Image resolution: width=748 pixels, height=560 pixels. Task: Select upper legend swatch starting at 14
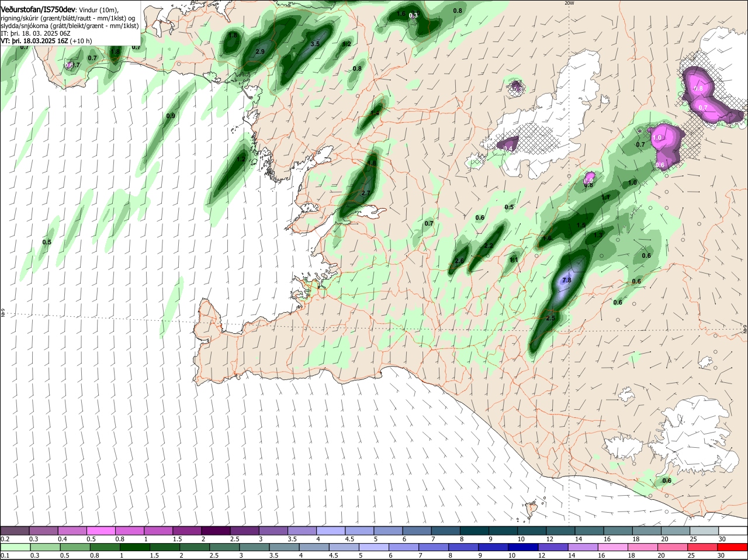click(x=588, y=531)
